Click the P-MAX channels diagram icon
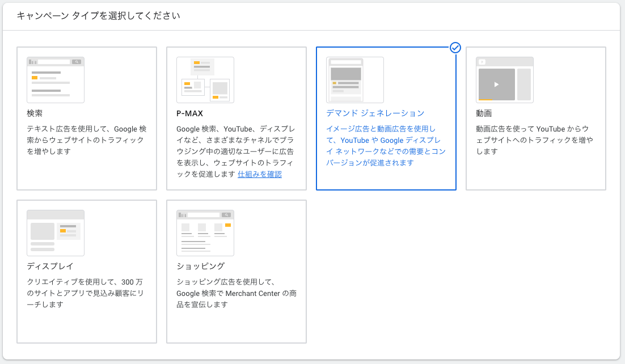Image resolution: width=625 pixels, height=364 pixels. (x=205, y=79)
